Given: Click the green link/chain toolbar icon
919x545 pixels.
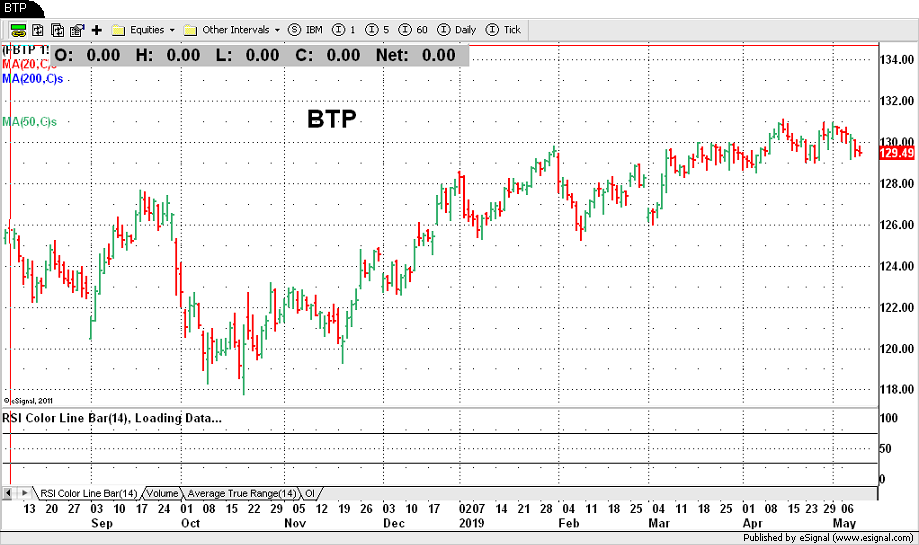Looking at the screenshot, I should tap(18, 30).
